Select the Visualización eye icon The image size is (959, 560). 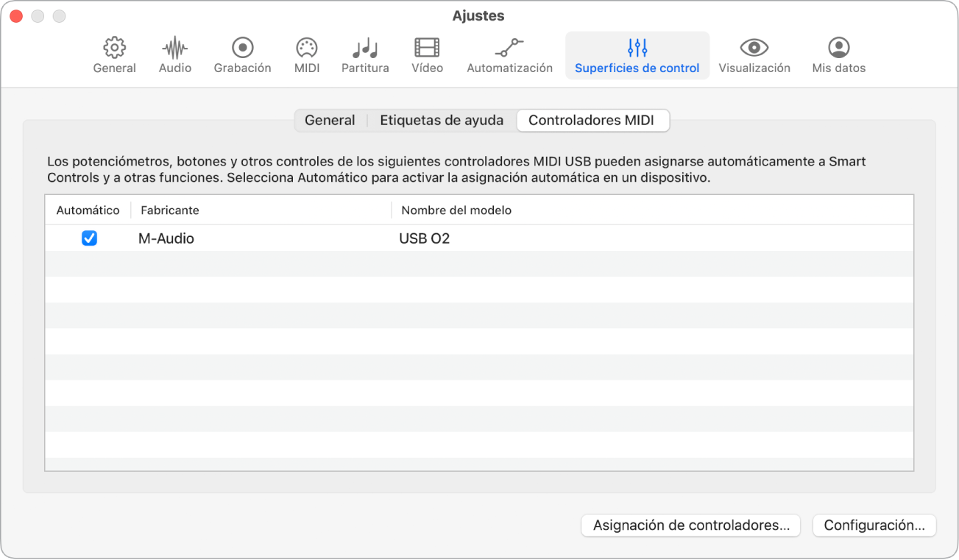coord(754,49)
